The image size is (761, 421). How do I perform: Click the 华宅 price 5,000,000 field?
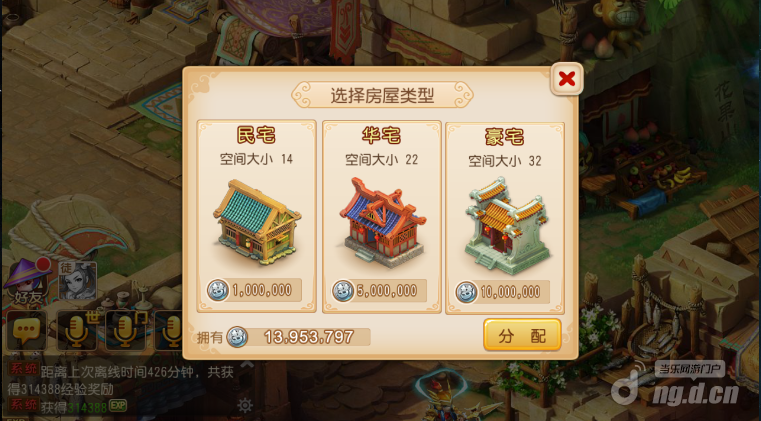tap(380, 291)
